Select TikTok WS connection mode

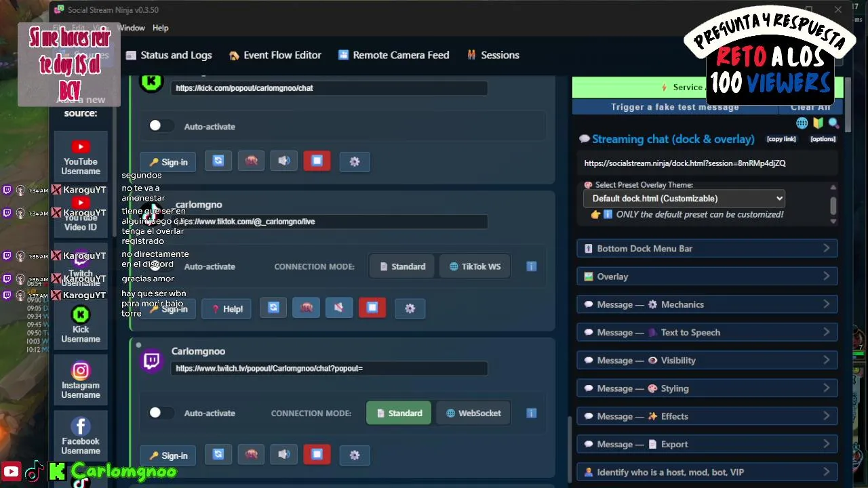(475, 266)
